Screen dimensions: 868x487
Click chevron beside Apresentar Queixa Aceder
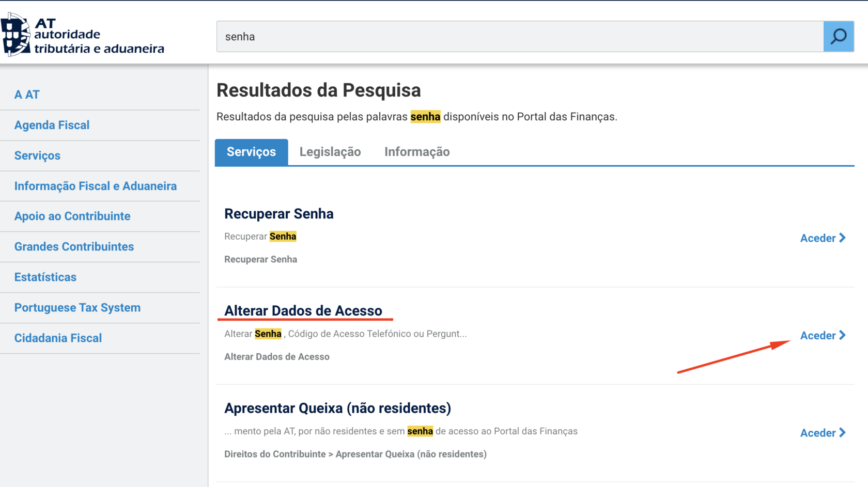point(843,432)
